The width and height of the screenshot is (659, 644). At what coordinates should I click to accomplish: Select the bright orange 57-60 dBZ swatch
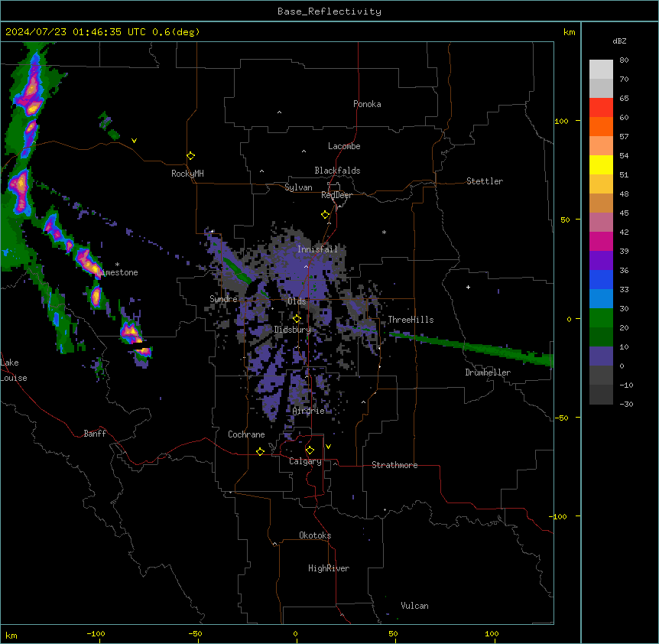[601, 126]
